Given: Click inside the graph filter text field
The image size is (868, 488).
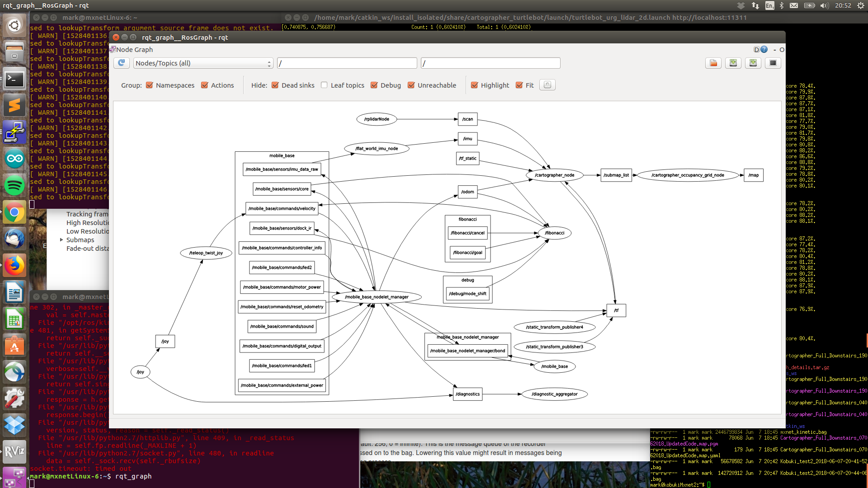Looking at the screenshot, I should [x=346, y=63].
